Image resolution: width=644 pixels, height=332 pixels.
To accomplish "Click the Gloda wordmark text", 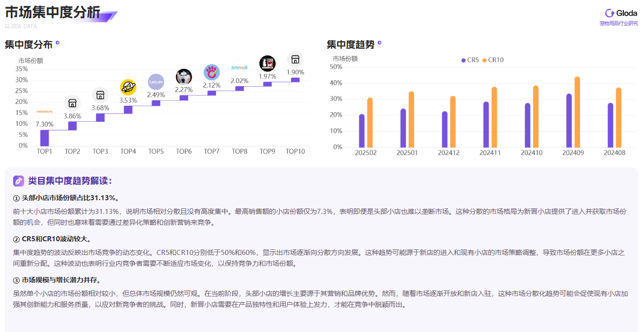I will coord(626,13).
